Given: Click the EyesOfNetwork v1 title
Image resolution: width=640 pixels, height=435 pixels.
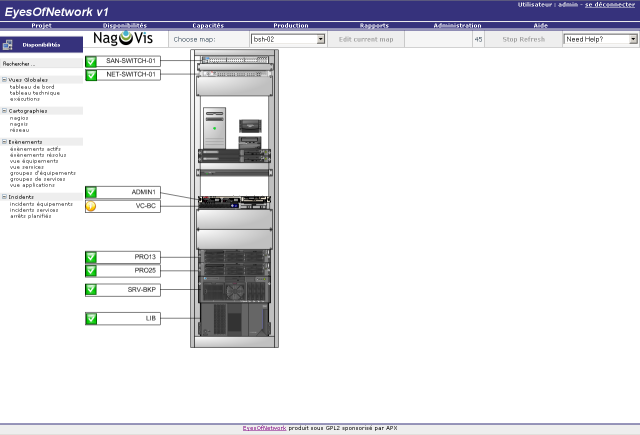Looking at the screenshot, I should point(56,12).
